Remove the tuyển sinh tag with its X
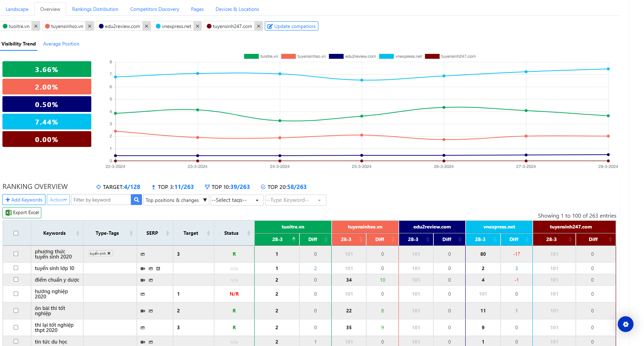This screenshot has height=346, width=644. 109,253
